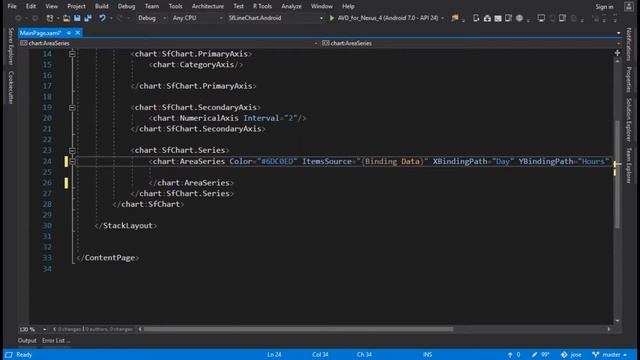Click the device icon right of the monitor icon
The image size is (640, 360).
(x=552, y=18)
